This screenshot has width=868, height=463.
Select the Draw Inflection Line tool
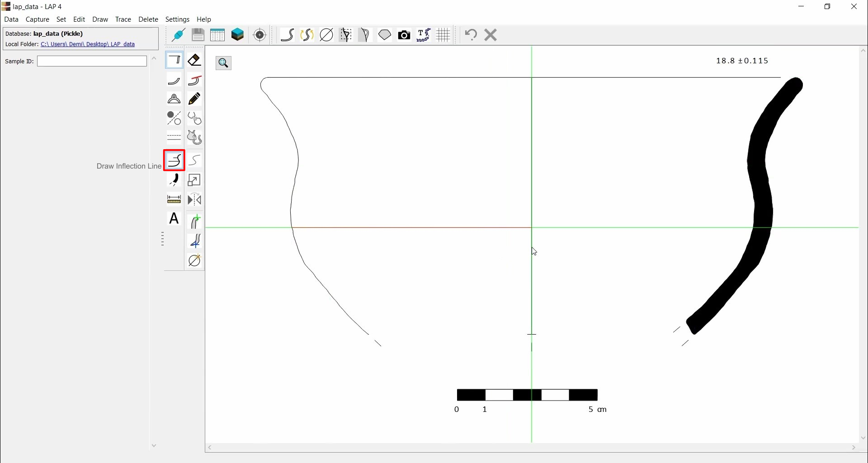point(175,161)
